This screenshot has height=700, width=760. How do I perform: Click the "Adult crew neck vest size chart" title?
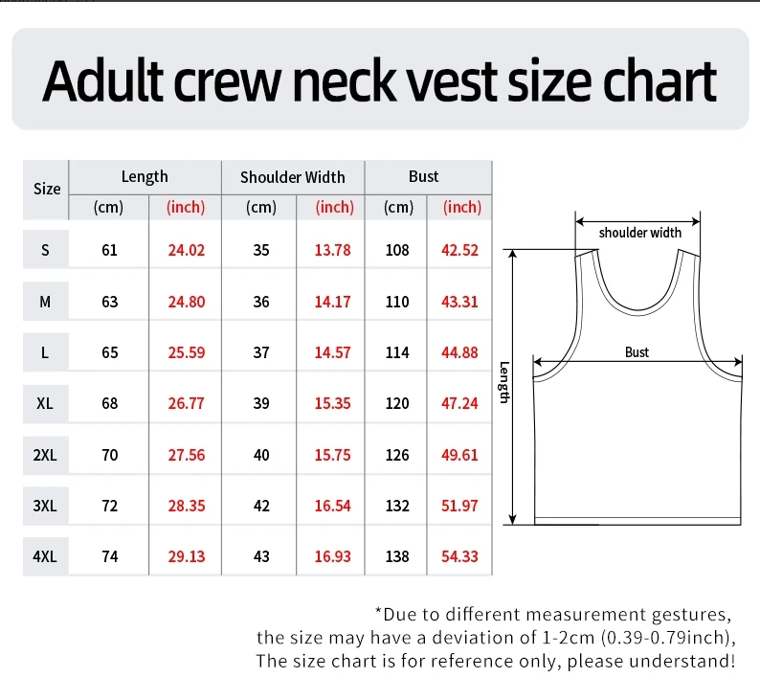click(x=380, y=81)
